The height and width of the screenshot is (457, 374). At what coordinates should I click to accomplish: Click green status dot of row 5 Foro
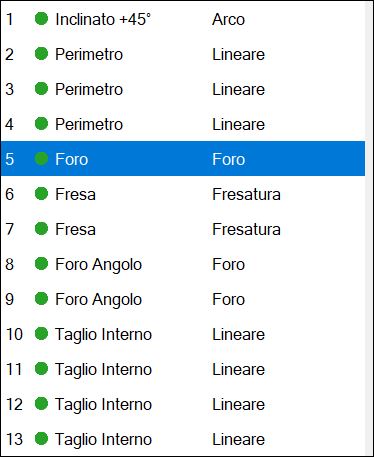41,159
